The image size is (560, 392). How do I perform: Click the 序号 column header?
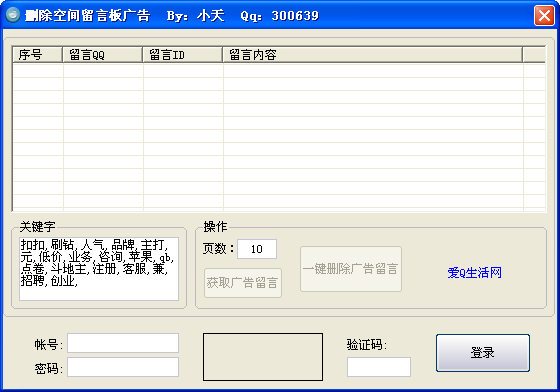[x=38, y=55]
